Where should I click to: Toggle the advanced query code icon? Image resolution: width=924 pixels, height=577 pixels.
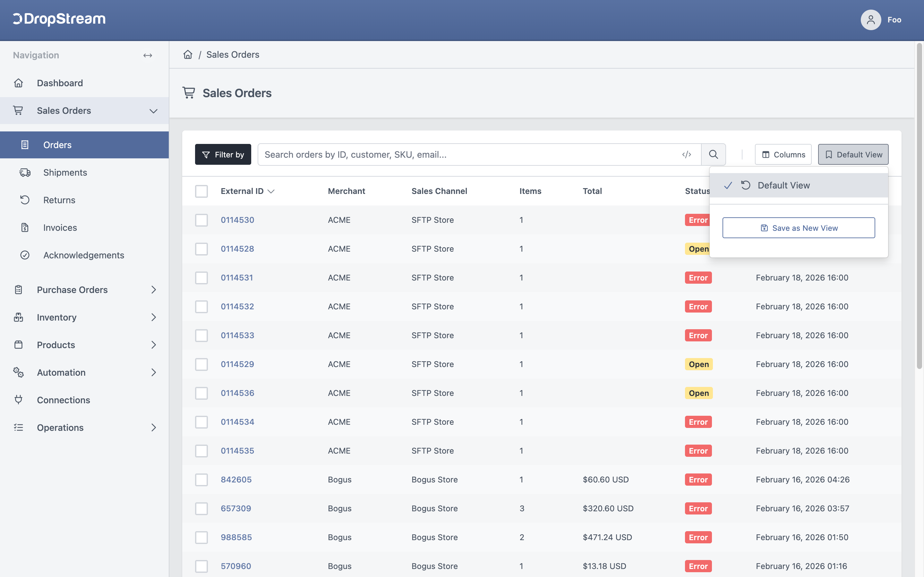pos(687,155)
